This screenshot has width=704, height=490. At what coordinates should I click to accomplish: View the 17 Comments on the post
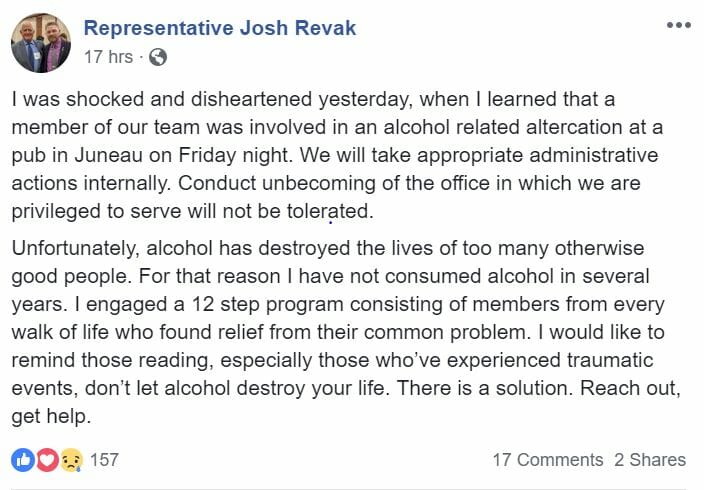point(548,460)
